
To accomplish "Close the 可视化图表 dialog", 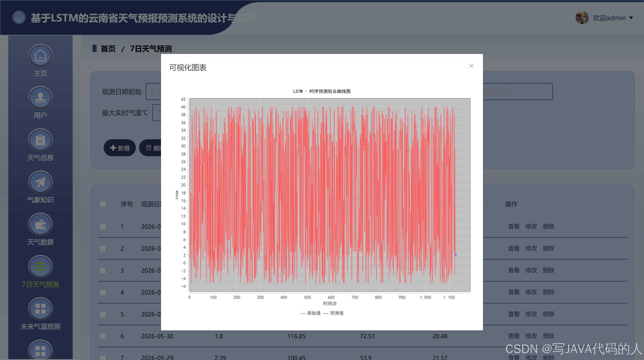I will (471, 66).
